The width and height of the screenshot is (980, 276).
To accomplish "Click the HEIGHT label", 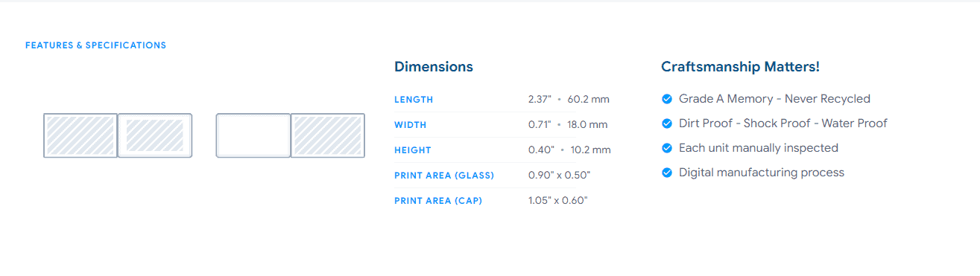I will click(413, 150).
